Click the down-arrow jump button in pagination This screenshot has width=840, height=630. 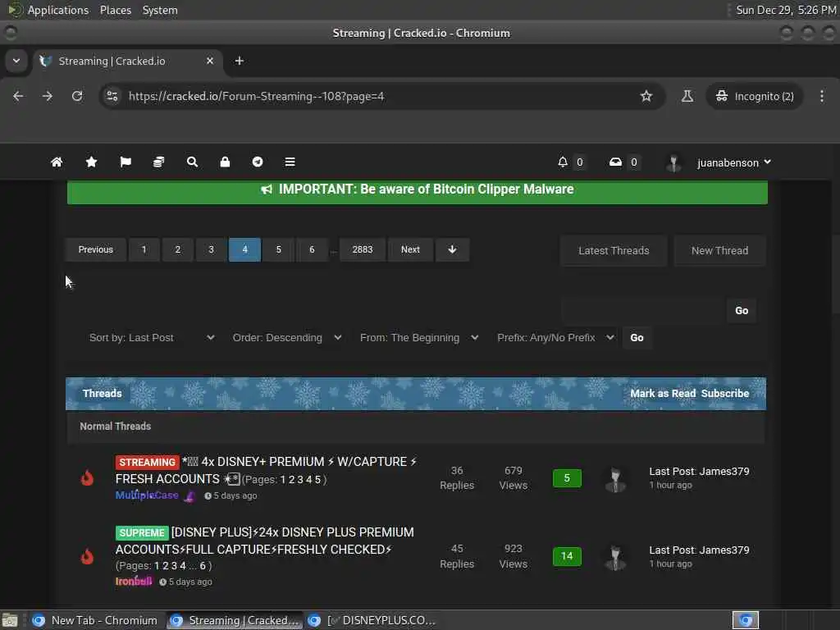pyautogui.click(x=452, y=249)
